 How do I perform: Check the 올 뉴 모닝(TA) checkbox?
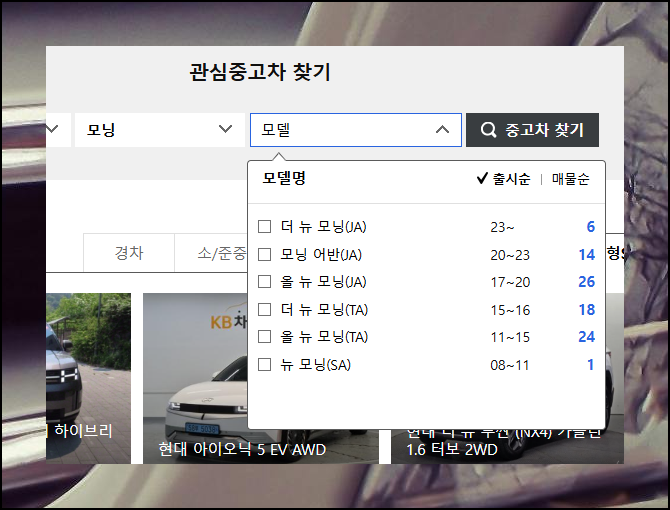[x=264, y=337]
